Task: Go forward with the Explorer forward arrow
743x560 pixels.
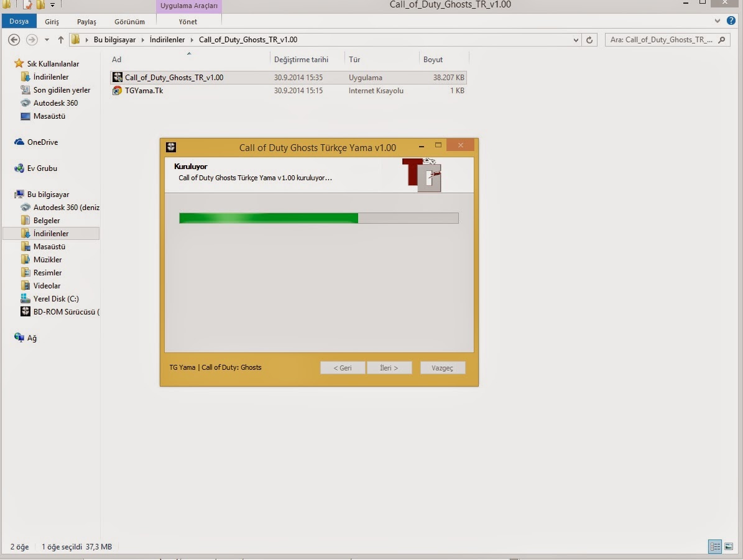Action: tap(32, 40)
